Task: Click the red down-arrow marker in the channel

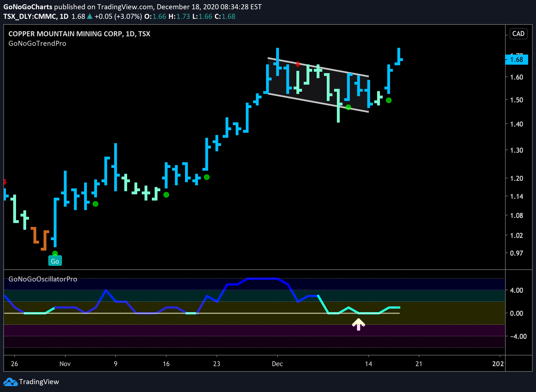Action: point(298,64)
